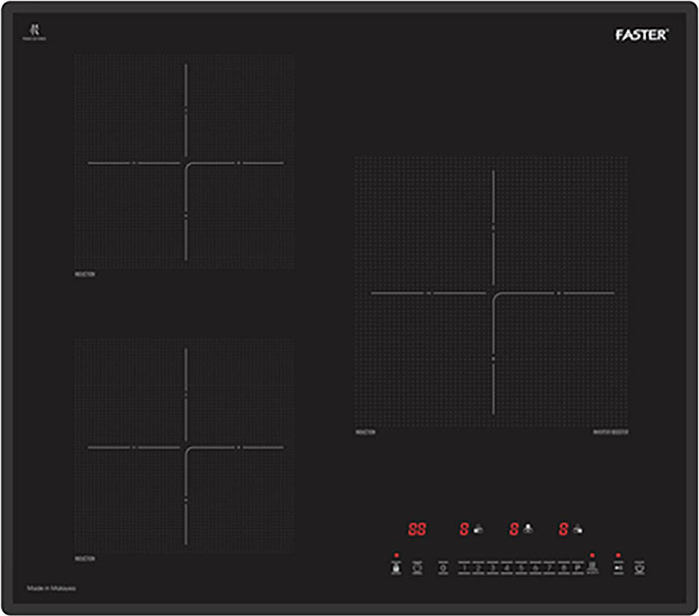Viewport: 699px width, 616px height.
Task: Toggle the key just right of P level
Action: click(592, 567)
